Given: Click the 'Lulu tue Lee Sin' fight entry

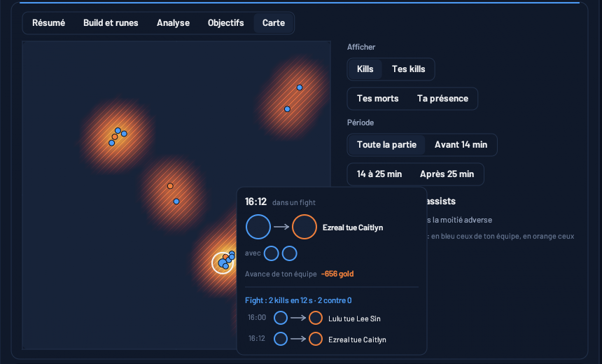Looking at the screenshot, I should coord(354,318).
